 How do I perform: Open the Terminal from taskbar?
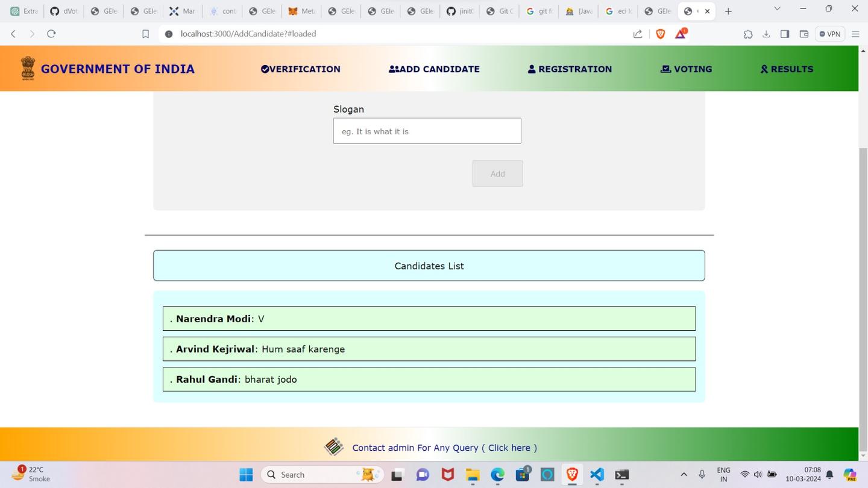(x=622, y=475)
